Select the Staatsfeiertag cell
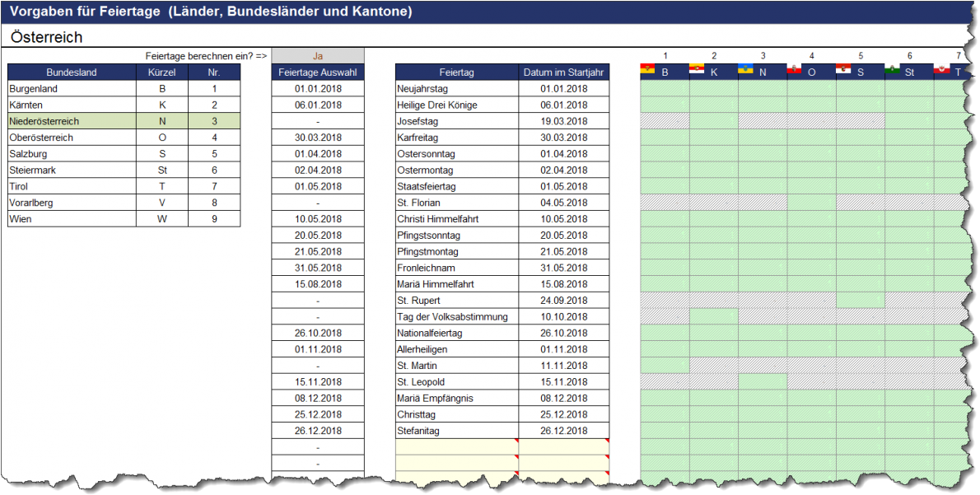The width and height of the screenshot is (980, 495). tap(457, 186)
